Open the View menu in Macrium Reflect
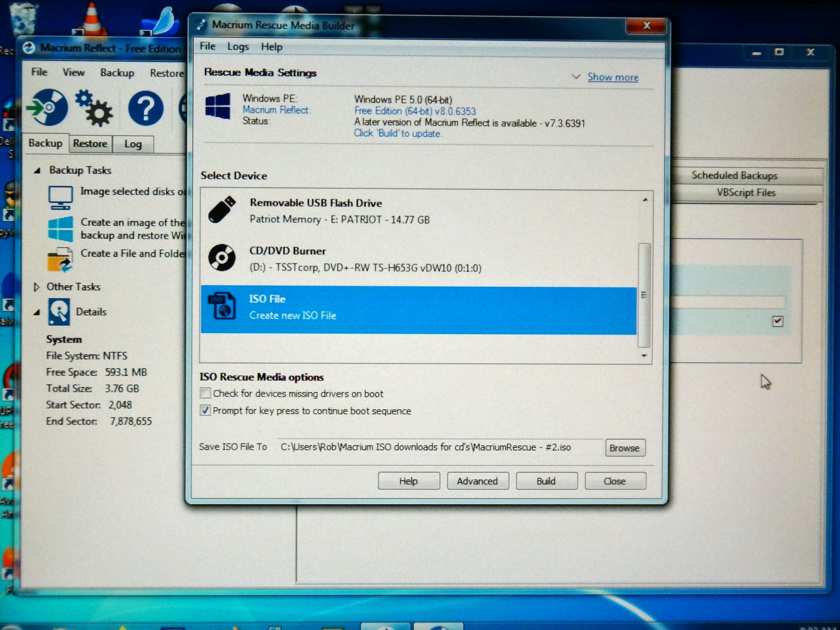The height and width of the screenshot is (630, 840). click(x=74, y=72)
